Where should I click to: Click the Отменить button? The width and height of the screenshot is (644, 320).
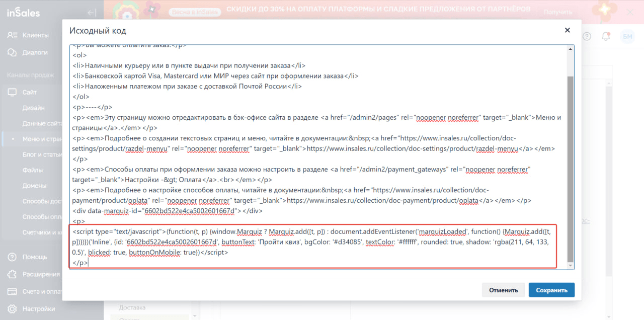pos(503,290)
